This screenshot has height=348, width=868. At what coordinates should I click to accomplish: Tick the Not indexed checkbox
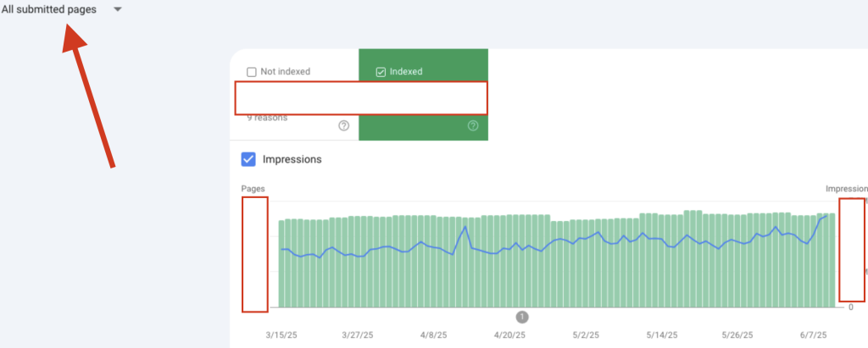click(x=251, y=71)
